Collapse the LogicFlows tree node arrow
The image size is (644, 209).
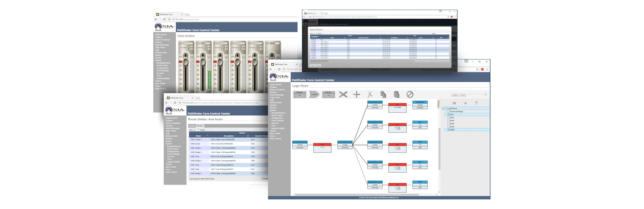click(443, 109)
